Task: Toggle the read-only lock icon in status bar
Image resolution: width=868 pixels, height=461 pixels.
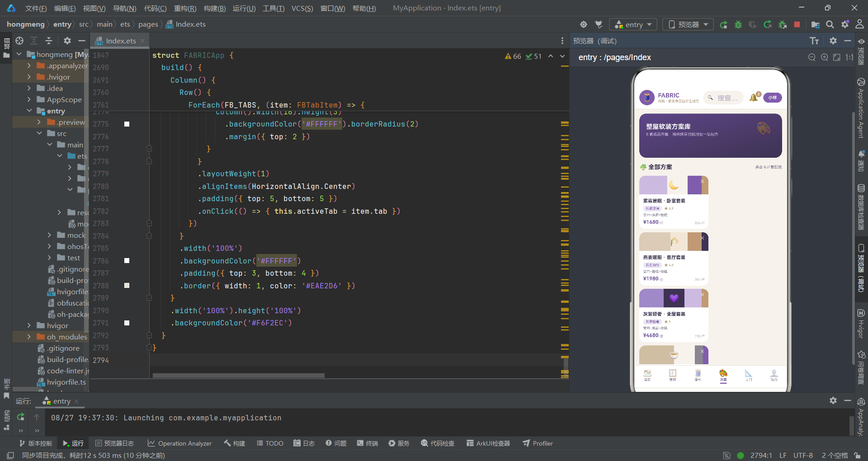Action: [x=858, y=455]
